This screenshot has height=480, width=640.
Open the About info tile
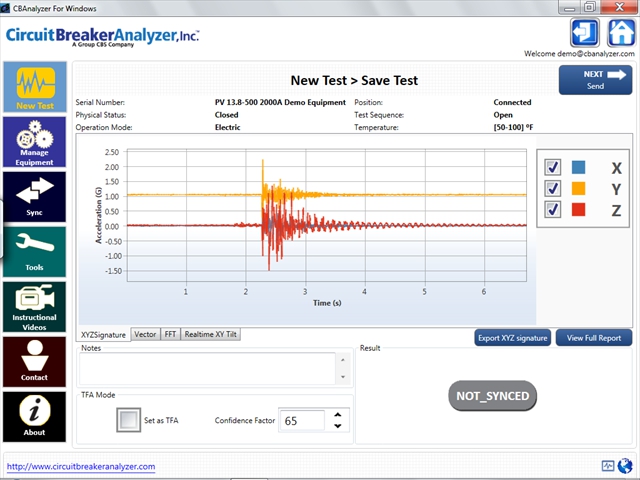(x=35, y=417)
